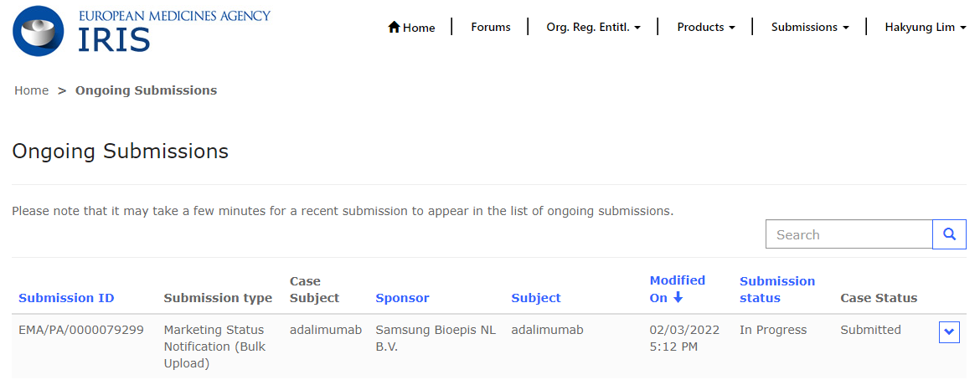Image resolution: width=980 pixels, height=380 pixels.
Task: Expand the Submissions menu
Action: click(x=809, y=28)
